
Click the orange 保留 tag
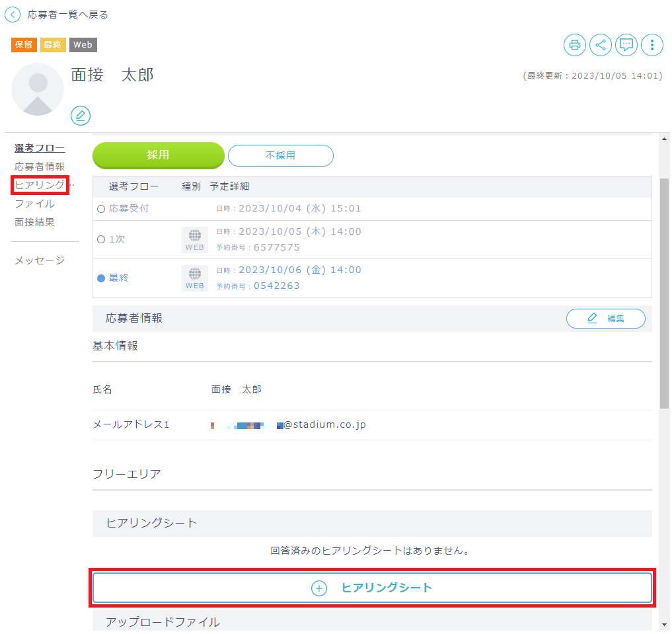click(24, 44)
